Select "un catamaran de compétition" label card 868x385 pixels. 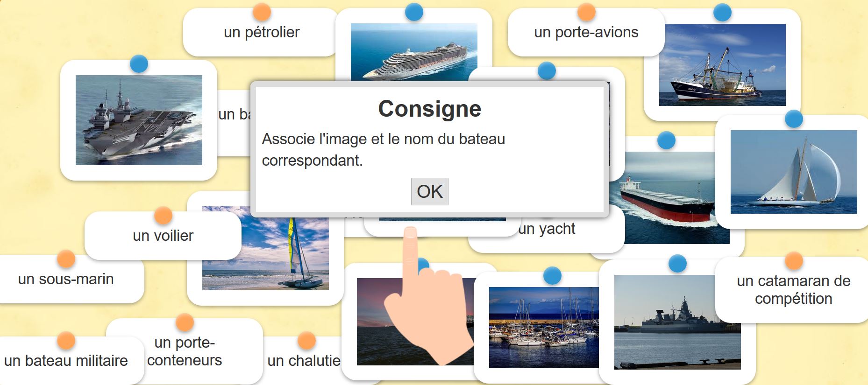[793, 290]
